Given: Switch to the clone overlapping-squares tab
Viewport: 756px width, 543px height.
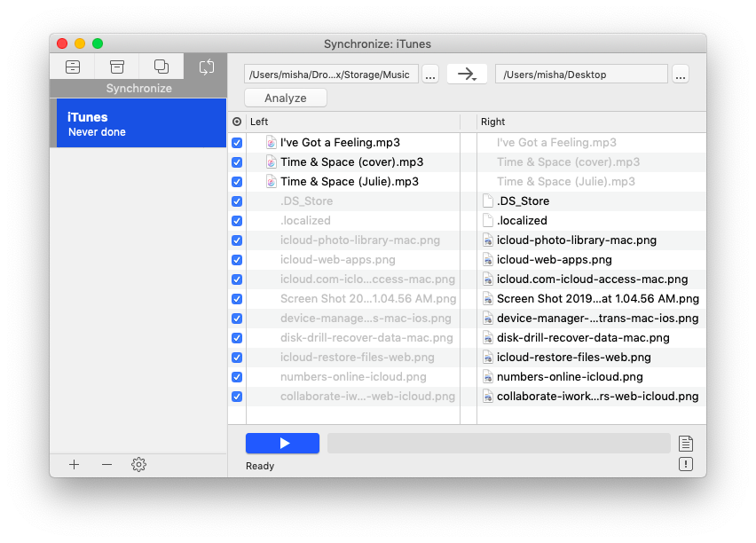Looking at the screenshot, I should (x=161, y=67).
